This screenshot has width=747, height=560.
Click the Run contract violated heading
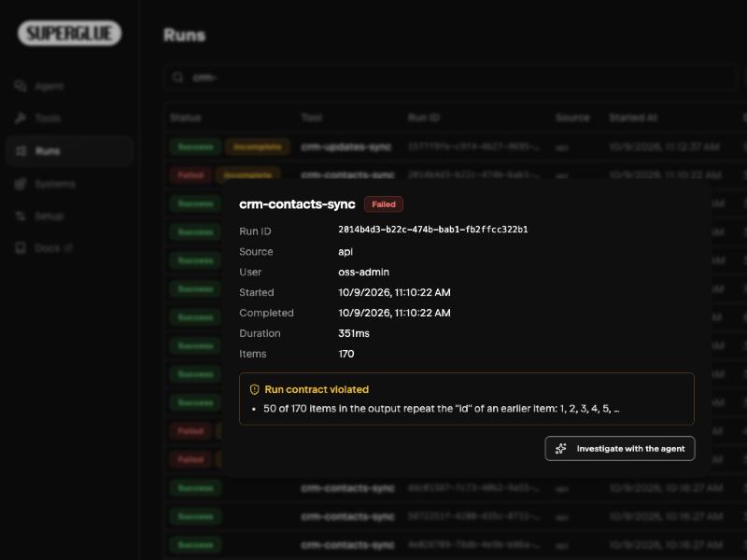tap(317, 389)
